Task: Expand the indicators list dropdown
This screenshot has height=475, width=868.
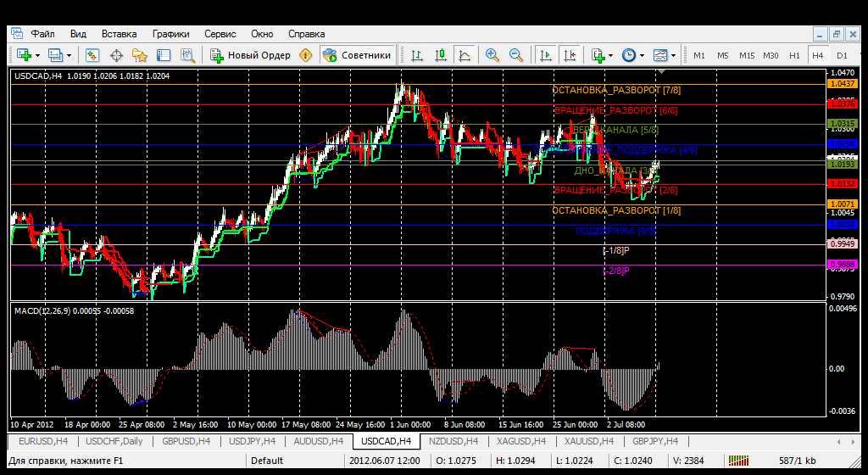Action: (612, 55)
